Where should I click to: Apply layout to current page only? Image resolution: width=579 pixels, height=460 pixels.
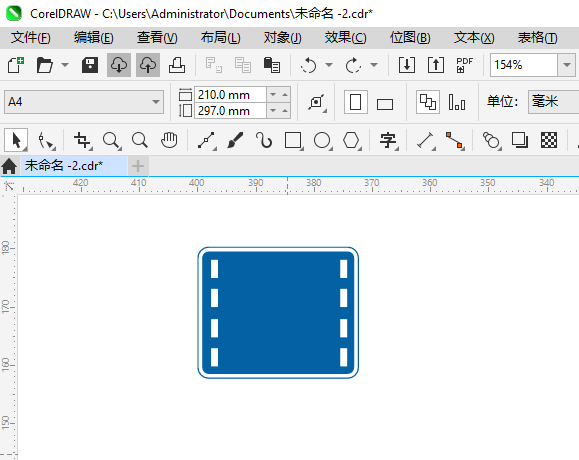[x=457, y=102]
